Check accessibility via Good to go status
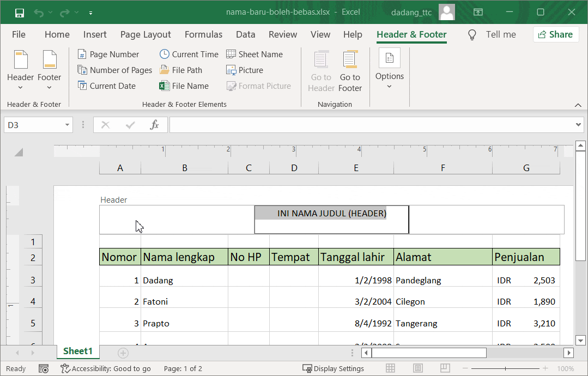588x376 pixels. [106, 368]
